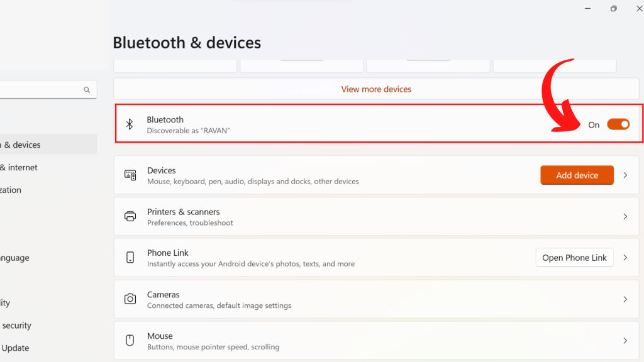Image resolution: width=644 pixels, height=362 pixels.
Task: Open the View more devices link
Action: tap(376, 89)
